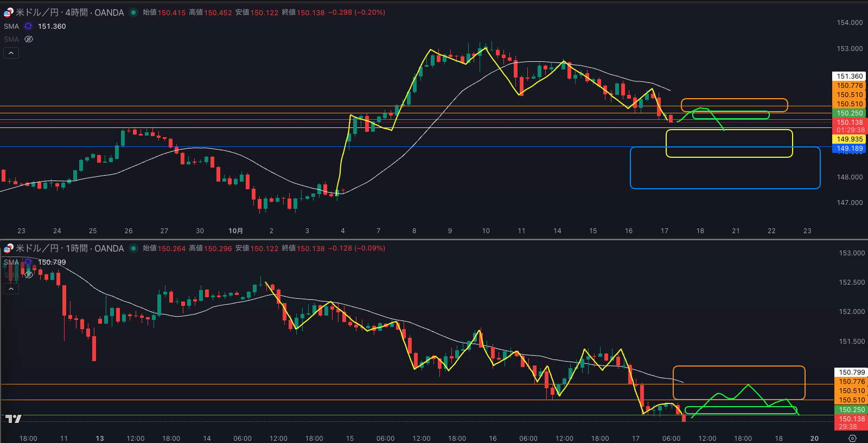The height and width of the screenshot is (443, 868).
Task: Click the USD/JPY flag icon on 1-hour chart
Action: [x=8, y=249]
